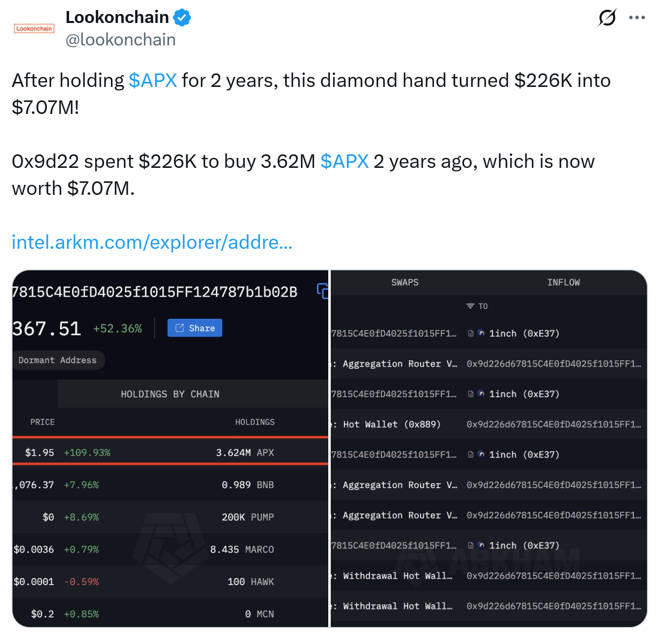
Task: Click the TO filter icon
Action: [x=470, y=306]
